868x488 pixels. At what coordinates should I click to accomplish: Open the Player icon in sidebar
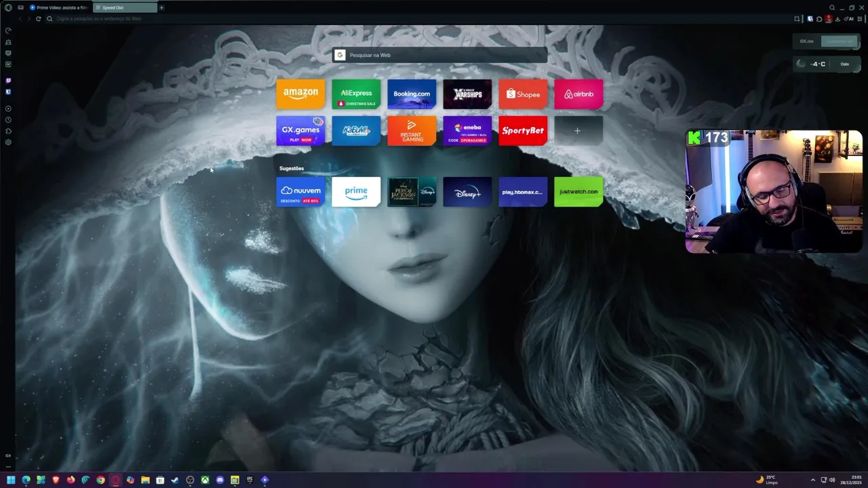(8, 108)
